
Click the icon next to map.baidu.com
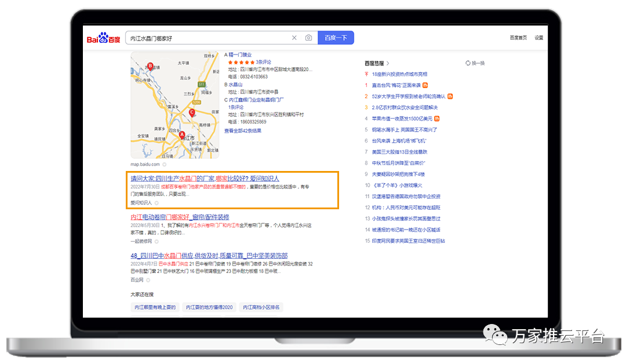[x=165, y=165]
